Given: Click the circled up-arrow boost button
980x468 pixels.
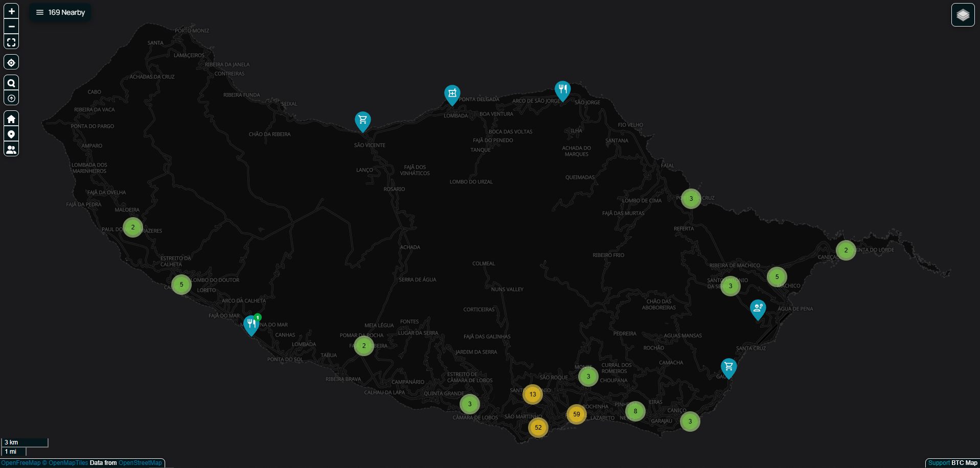Looking at the screenshot, I should click(11, 98).
